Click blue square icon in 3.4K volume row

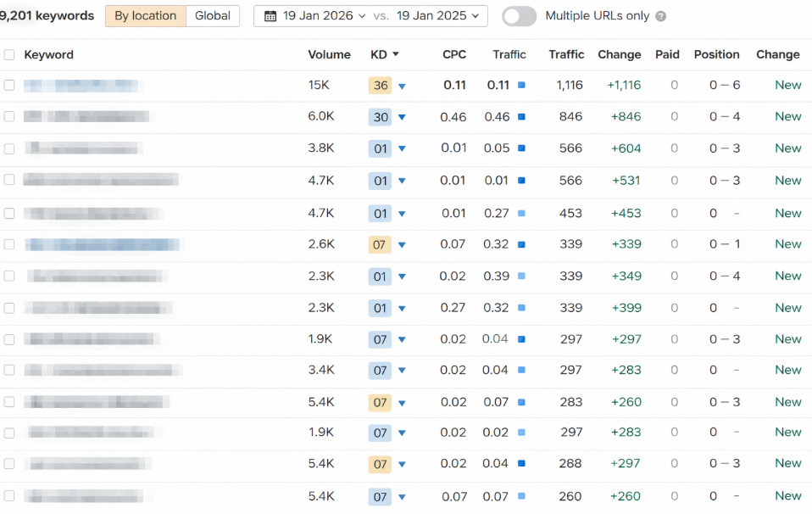click(x=521, y=370)
